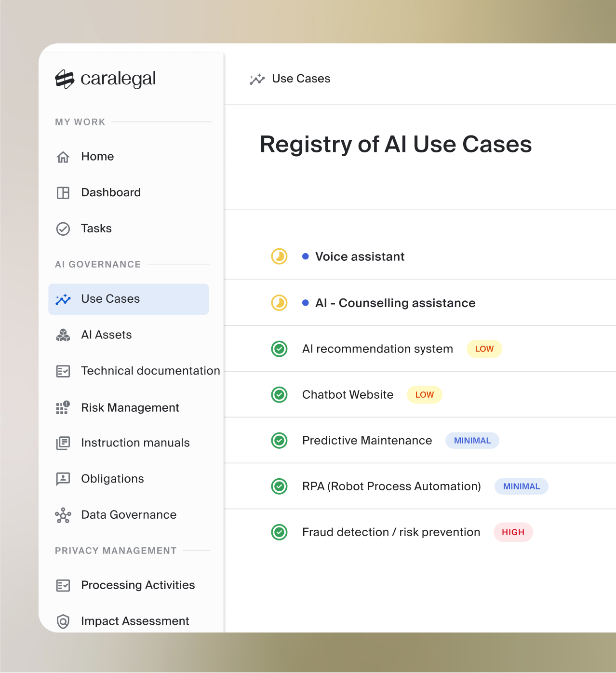616x673 pixels.
Task: Click the in-progress status icon for Voice assistant
Action: 280,256
